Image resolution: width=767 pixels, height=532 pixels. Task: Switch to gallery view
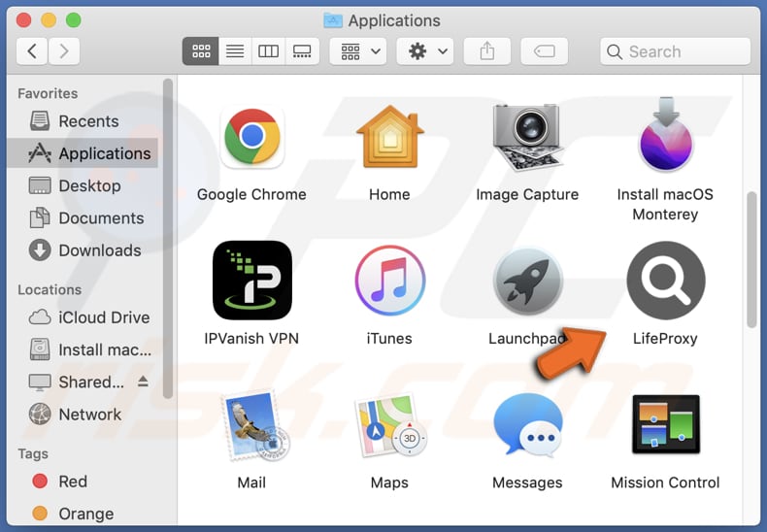[302, 50]
